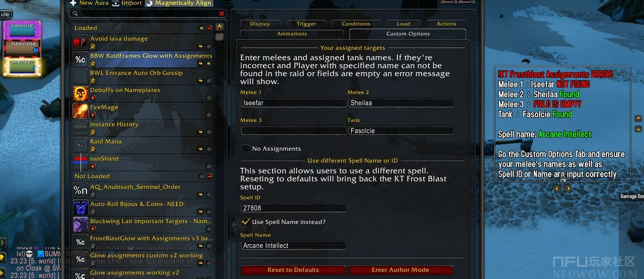Toggle visibility of Avoid lava damage aura
Viewport: 644px width, 279px height.
click(x=208, y=46)
